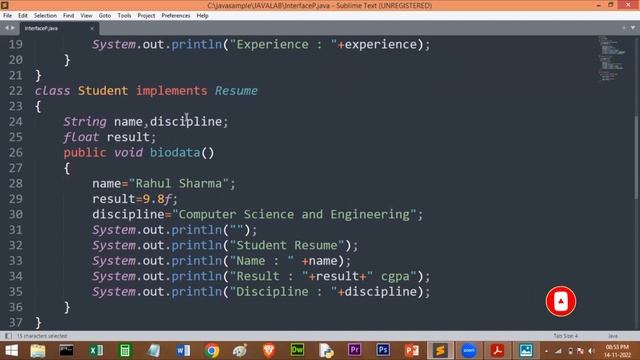Screen dimensions: 640x360
Task: Open the Windows Start button
Action: 11,350
